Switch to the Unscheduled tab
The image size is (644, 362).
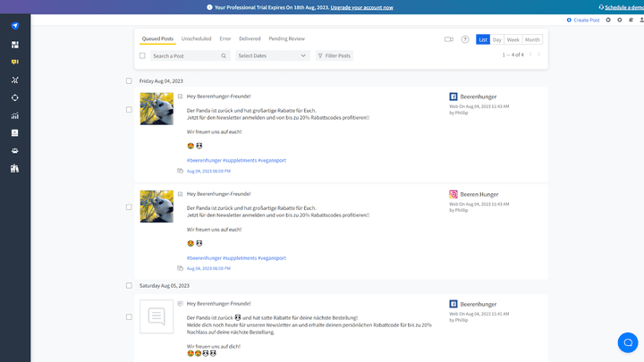tap(196, 38)
